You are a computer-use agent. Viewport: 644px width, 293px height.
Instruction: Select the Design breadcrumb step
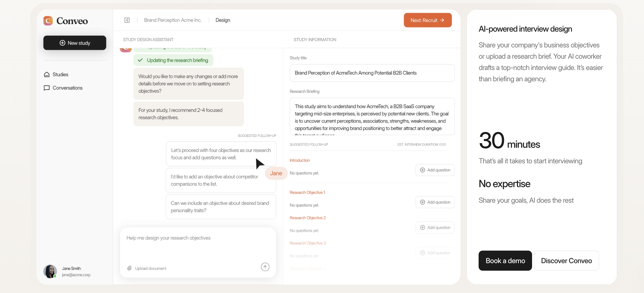(x=223, y=20)
